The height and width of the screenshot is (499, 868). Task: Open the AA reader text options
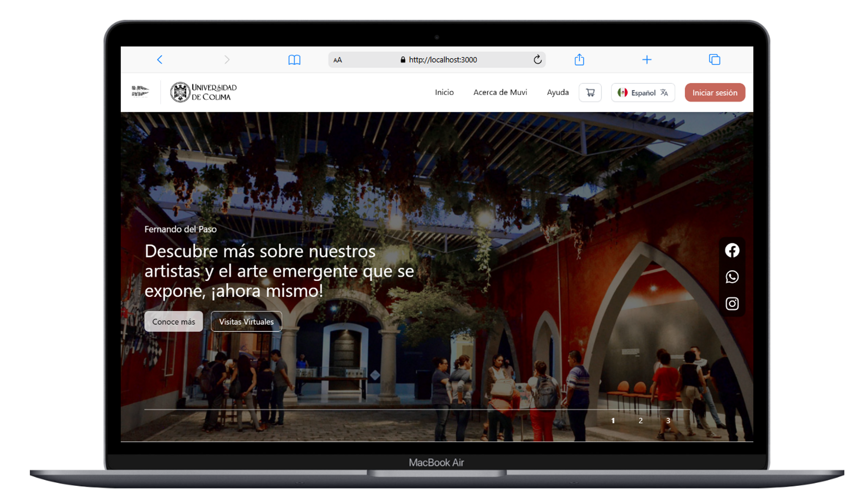coord(338,60)
